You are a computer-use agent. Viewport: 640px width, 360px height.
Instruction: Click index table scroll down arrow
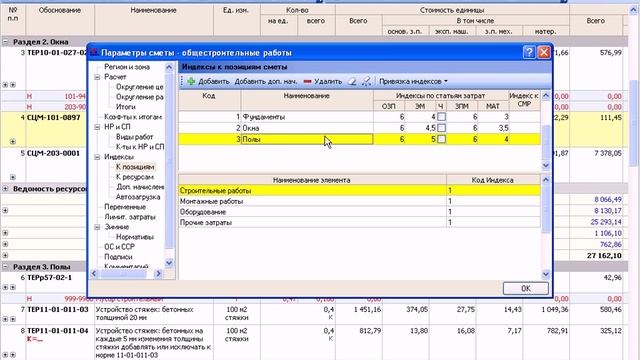pos(546,165)
